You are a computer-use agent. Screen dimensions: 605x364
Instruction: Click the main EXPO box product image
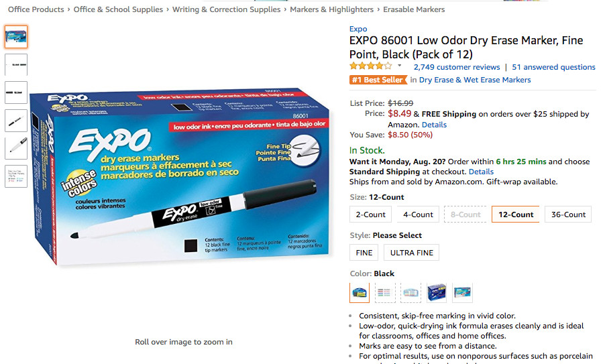click(180, 178)
